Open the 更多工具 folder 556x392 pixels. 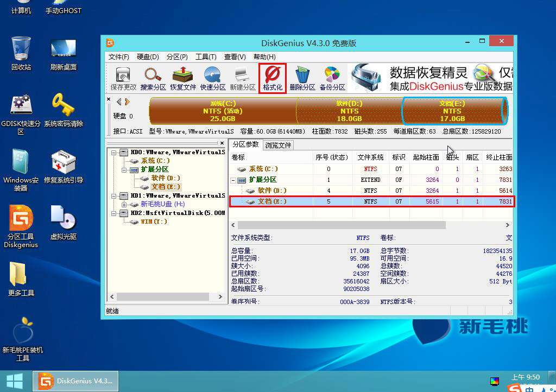pyautogui.click(x=21, y=279)
